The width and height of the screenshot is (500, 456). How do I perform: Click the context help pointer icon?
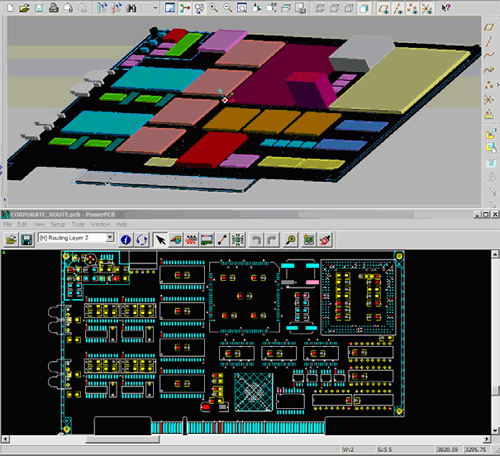[446, 8]
